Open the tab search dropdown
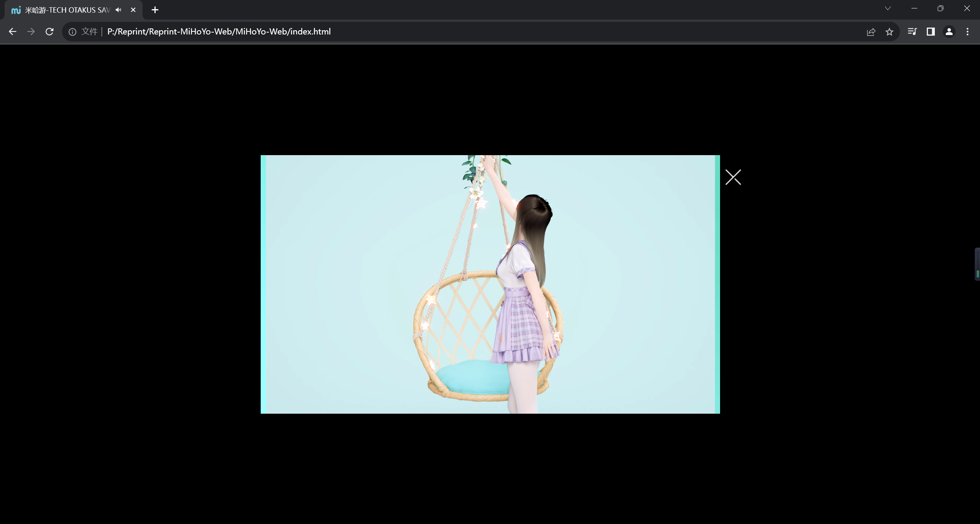 point(888,8)
